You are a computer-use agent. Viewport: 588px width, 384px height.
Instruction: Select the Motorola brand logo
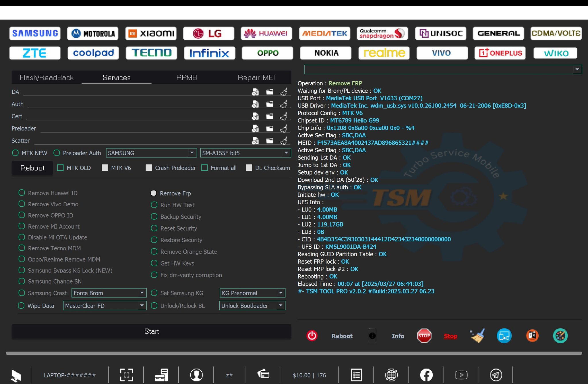click(93, 33)
